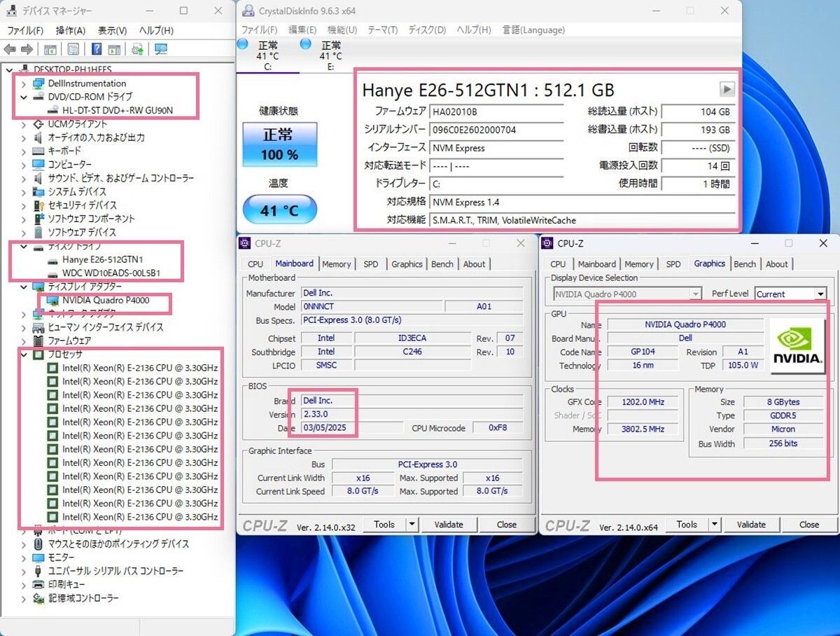Click the キーボード keyboard icon
Screen dimensions: 840x636
39,151
